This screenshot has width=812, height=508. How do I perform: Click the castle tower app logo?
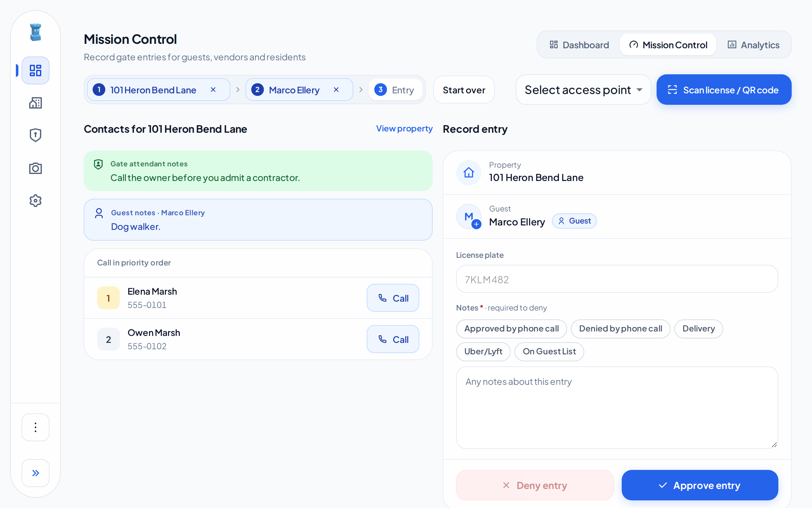point(36,32)
